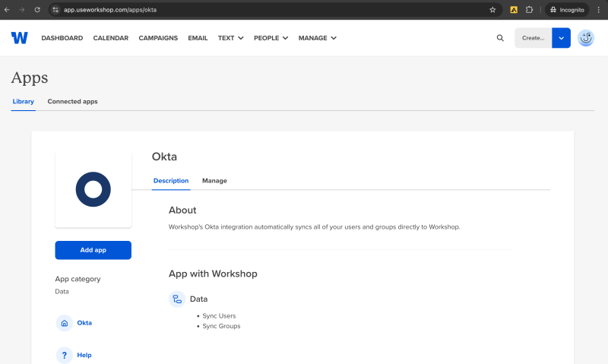Click the 'App category' label

pyautogui.click(x=78, y=279)
